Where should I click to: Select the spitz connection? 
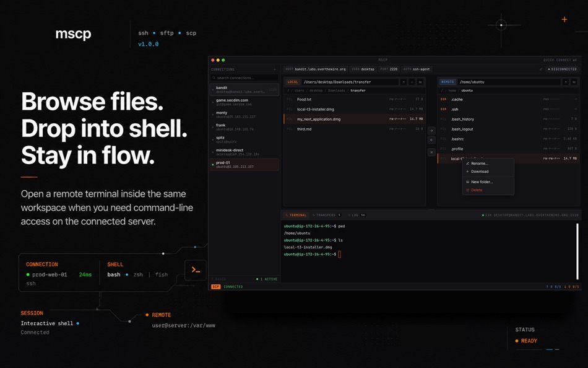[x=244, y=139]
